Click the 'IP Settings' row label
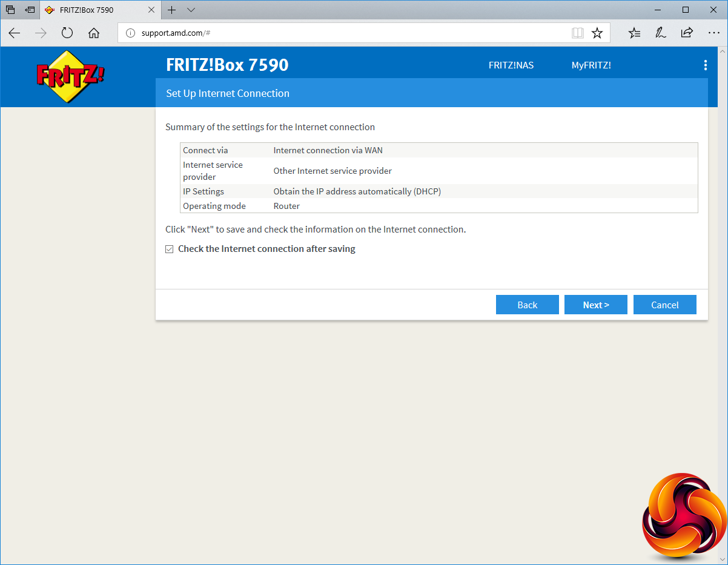Screen dimensions: 728x565 coord(204,191)
